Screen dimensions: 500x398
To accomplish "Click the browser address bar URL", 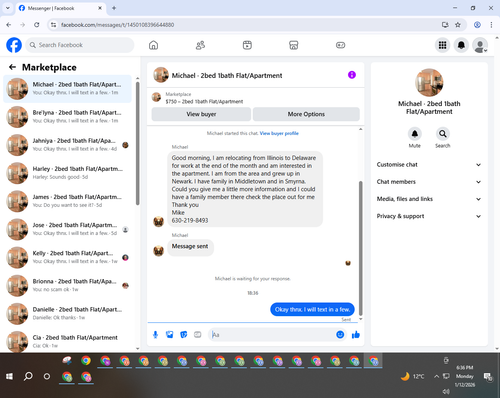I will pos(117,25).
